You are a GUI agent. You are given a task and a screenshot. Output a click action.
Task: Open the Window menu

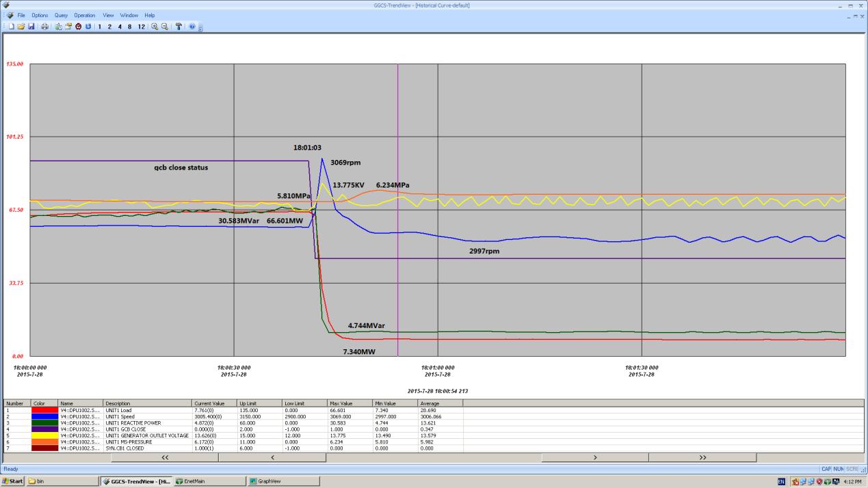[129, 15]
